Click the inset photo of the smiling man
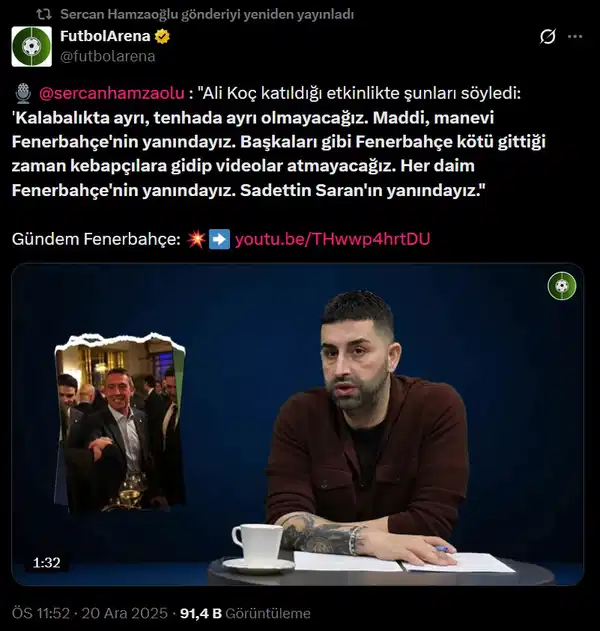 pos(120,423)
